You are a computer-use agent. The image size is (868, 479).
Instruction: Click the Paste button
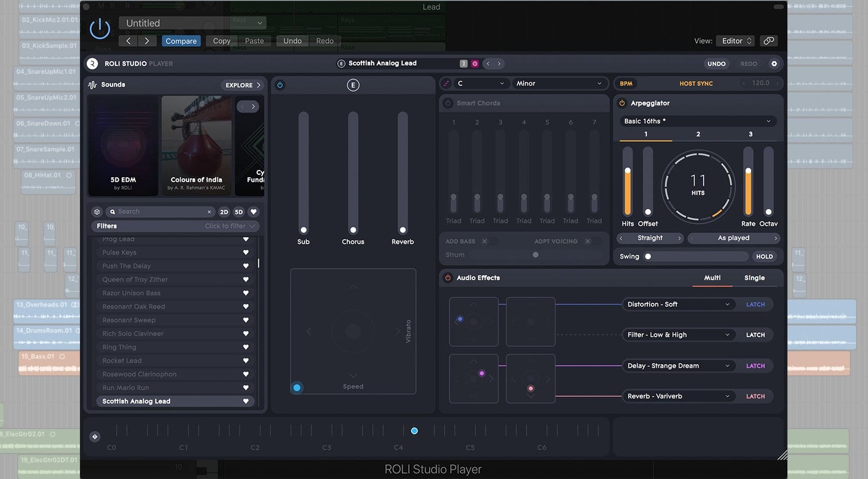point(254,41)
